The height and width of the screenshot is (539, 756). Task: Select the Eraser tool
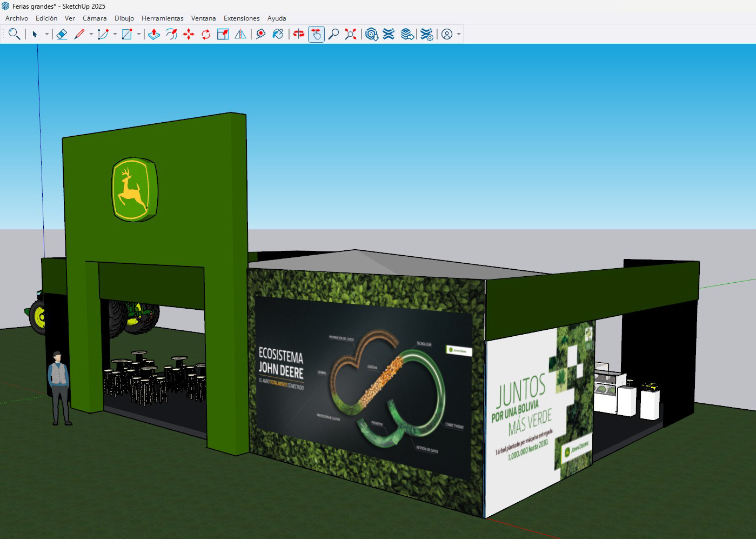62,34
